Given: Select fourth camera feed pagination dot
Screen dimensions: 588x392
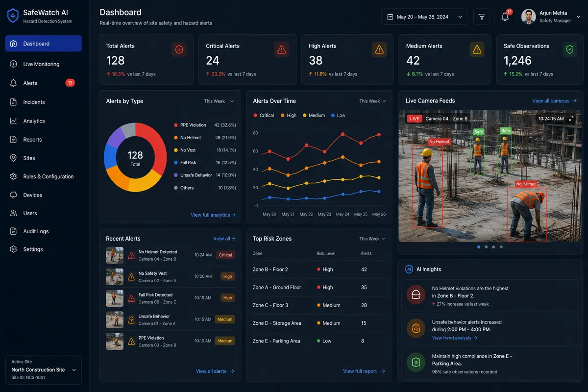Looking at the screenshot, I should point(501,247).
